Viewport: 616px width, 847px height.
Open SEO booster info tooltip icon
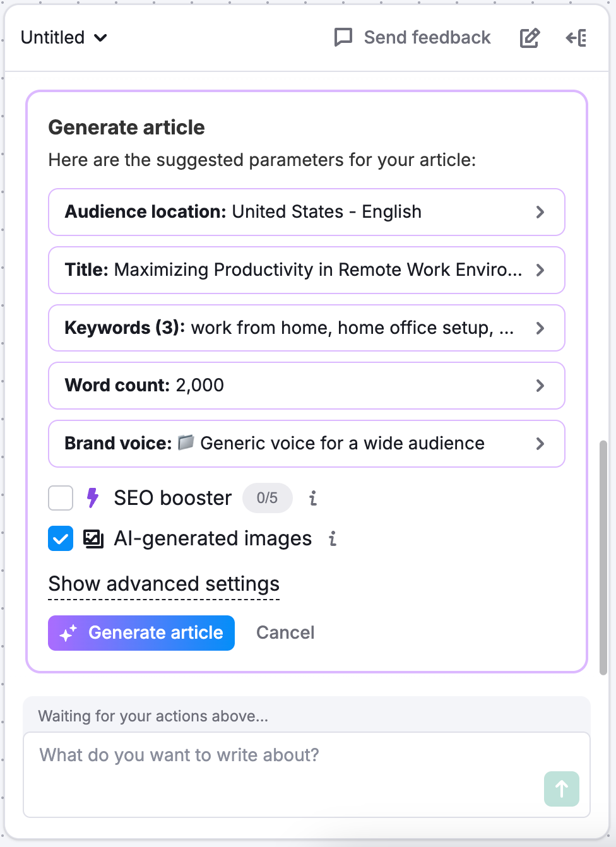pos(312,498)
